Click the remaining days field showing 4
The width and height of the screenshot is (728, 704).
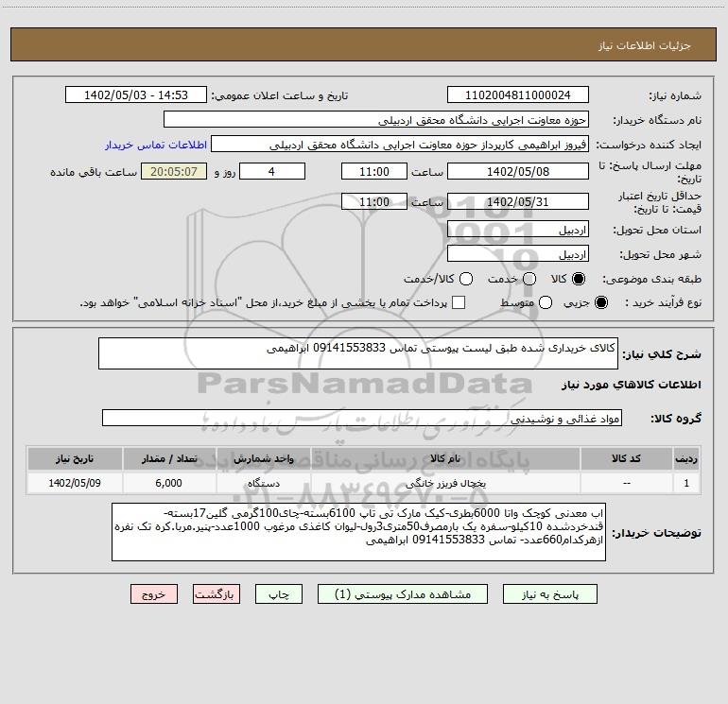pos(272,171)
